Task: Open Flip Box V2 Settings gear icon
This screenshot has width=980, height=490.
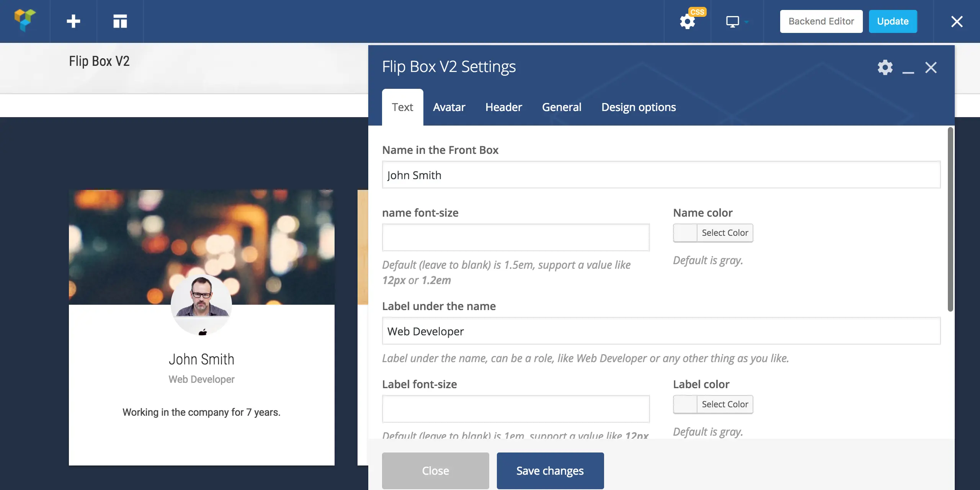Action: pos(885,67)
